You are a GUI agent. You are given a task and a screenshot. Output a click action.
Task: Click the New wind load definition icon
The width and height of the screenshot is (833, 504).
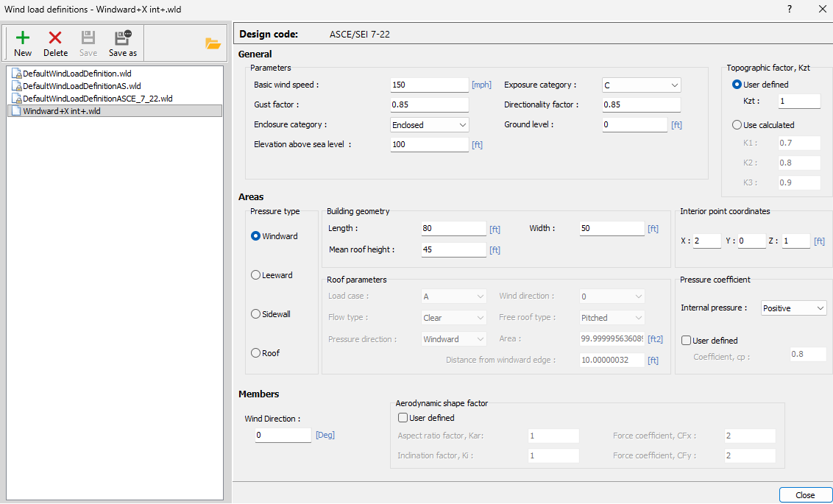(x=23, y=43)
